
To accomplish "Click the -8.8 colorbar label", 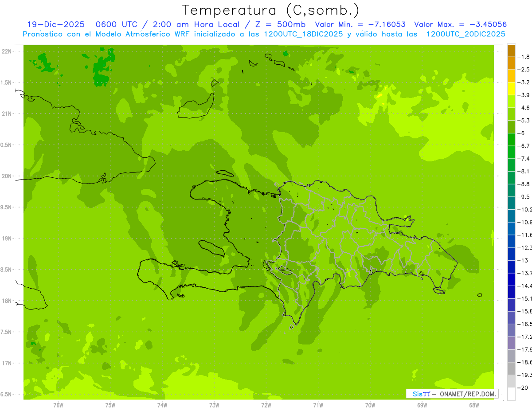I will tap(524, 184).
